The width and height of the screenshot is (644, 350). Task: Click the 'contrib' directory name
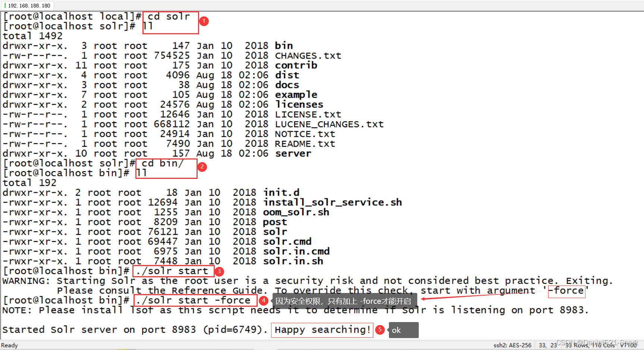296,65
